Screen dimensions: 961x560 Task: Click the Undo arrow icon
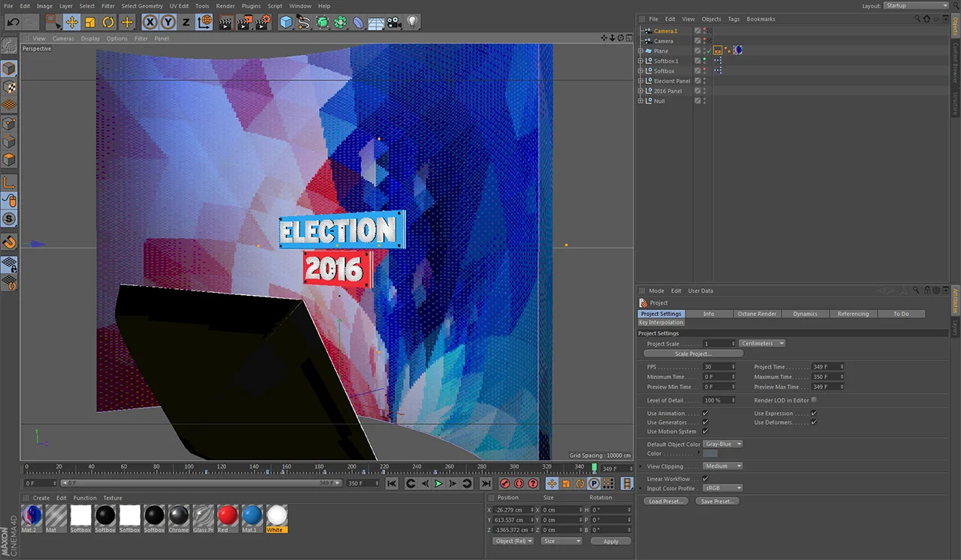click(x=13, y=23)
